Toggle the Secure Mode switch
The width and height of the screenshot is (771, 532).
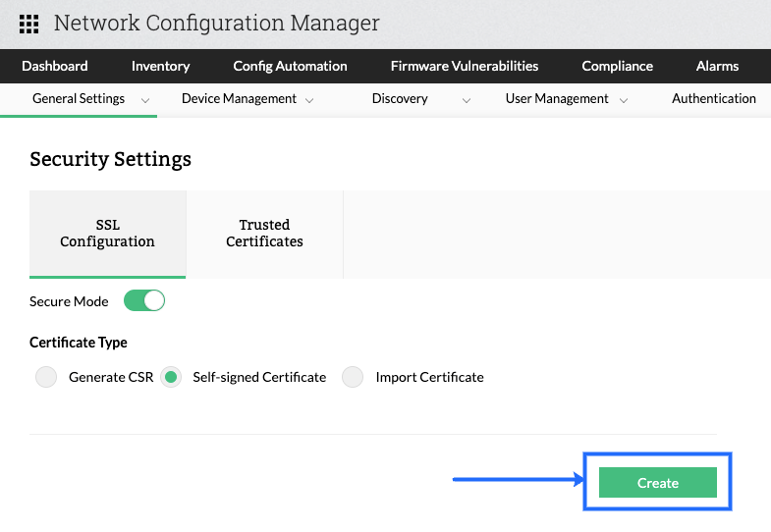click(144, 301)
